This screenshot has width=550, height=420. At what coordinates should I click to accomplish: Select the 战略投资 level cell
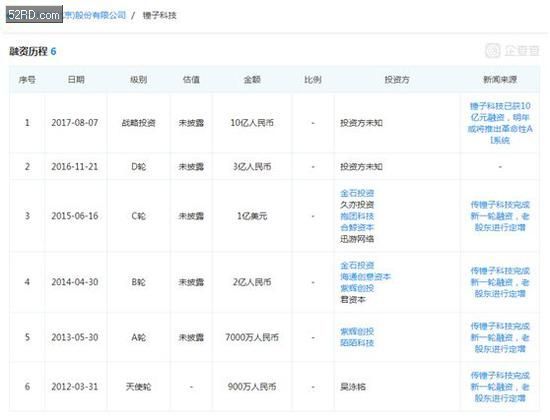[139, 123]
